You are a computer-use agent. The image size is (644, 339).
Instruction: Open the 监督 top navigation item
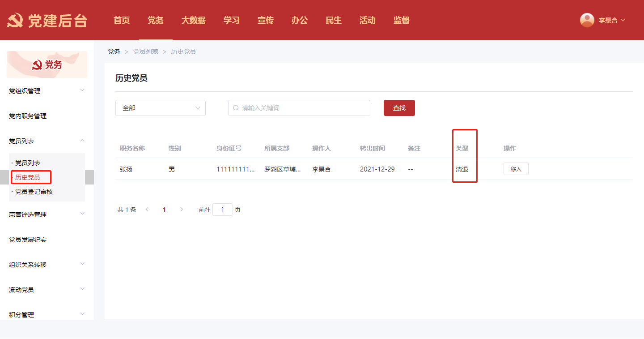[x=401, y=20]
